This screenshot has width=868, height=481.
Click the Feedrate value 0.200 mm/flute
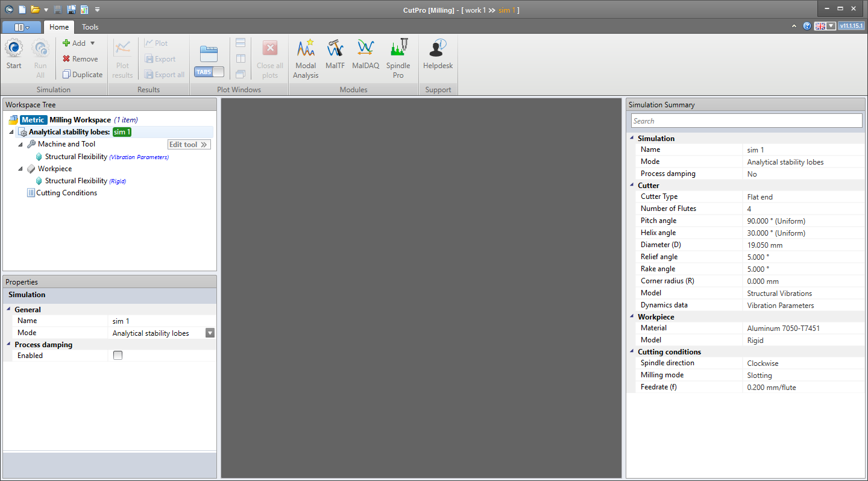point(772,388)
